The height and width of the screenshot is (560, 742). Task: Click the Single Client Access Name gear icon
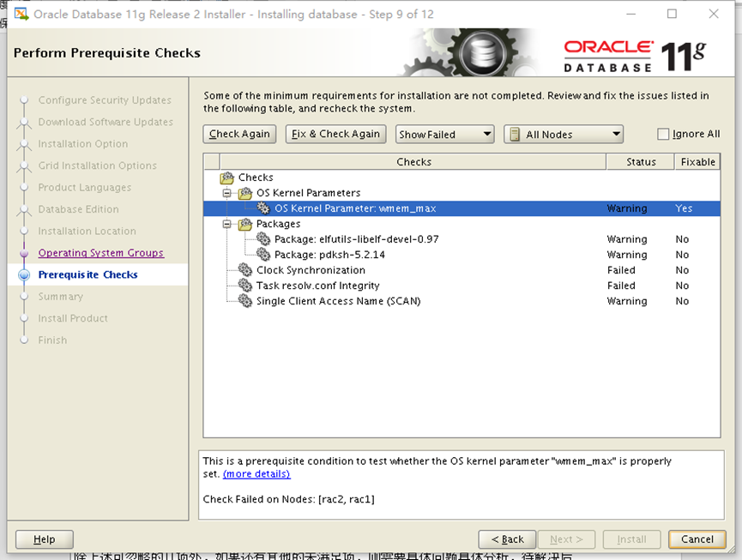click(x=245, y=301)
